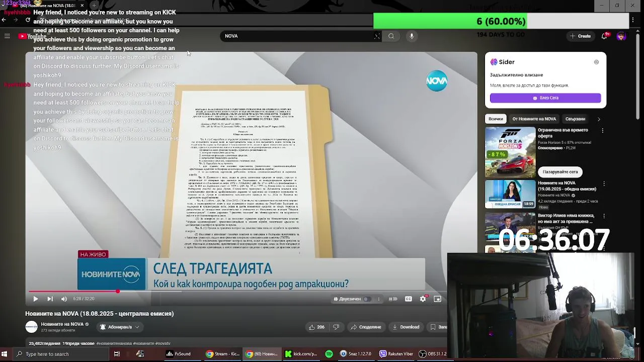Image resolution: width=644 pixels, height=362 pixels.
Task: Switch to the Stream - Kick Chrome window
Action: coord(223,354)
